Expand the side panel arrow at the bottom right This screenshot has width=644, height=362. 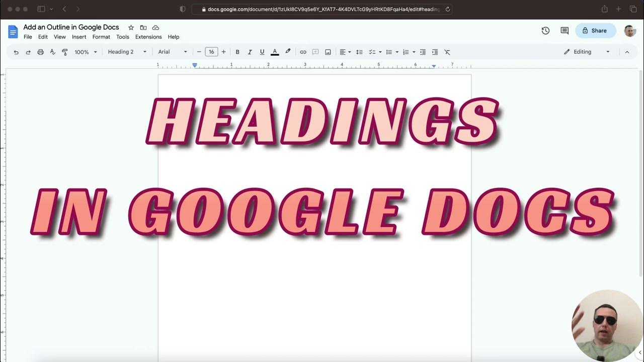[639, 352]
